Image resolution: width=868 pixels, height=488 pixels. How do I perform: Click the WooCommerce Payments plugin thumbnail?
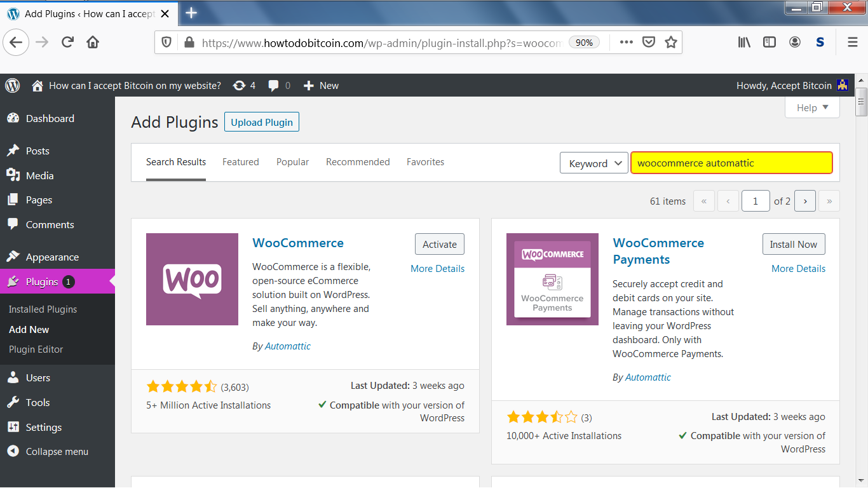tap(552, 279)
